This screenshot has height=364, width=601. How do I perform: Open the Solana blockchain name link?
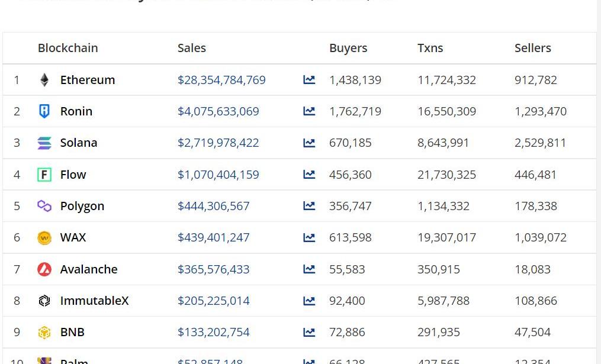(x=79, y=143)
